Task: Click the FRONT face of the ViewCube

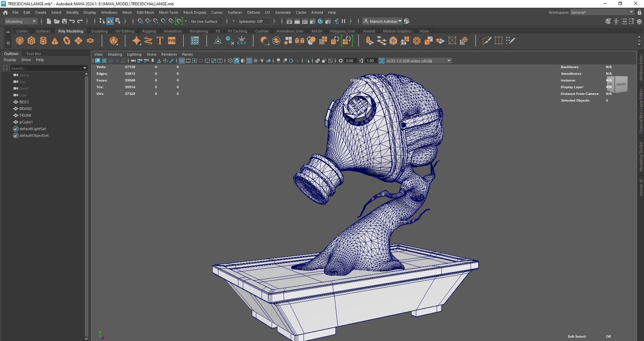Action: click(x=621, y=84)
